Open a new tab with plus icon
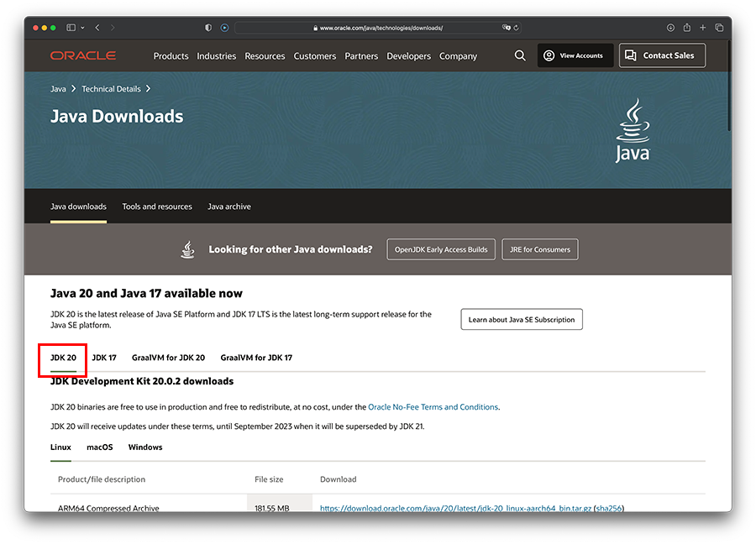 [703, 28]
